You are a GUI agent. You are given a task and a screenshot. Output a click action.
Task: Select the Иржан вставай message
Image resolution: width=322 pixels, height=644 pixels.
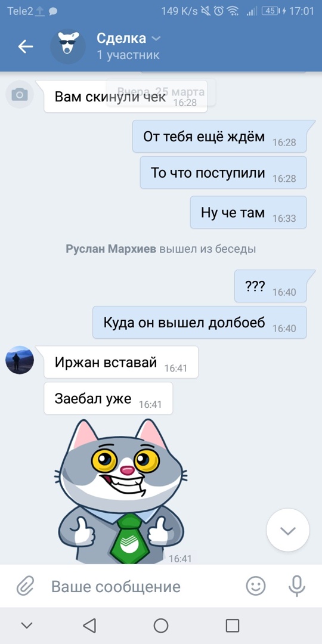coord(120,363)
